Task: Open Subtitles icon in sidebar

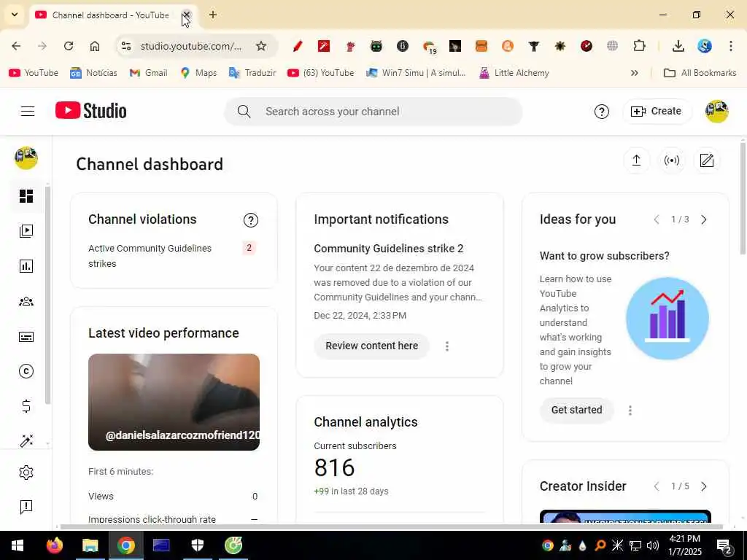Action: pos(26,337)
